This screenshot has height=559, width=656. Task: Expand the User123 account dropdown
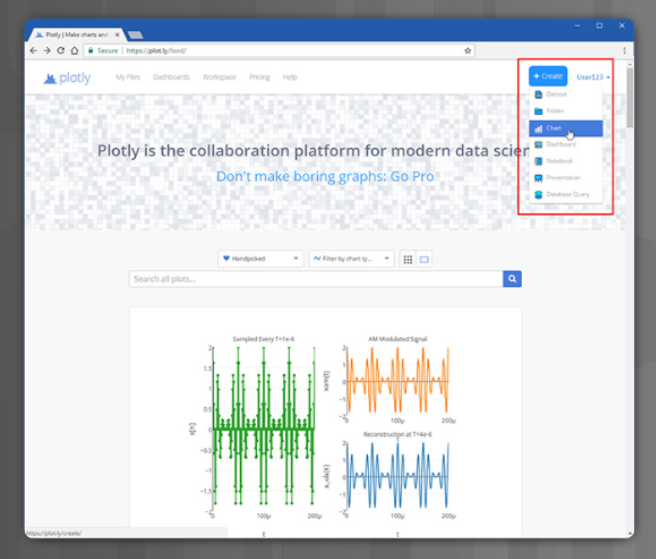tap(593, 77)
